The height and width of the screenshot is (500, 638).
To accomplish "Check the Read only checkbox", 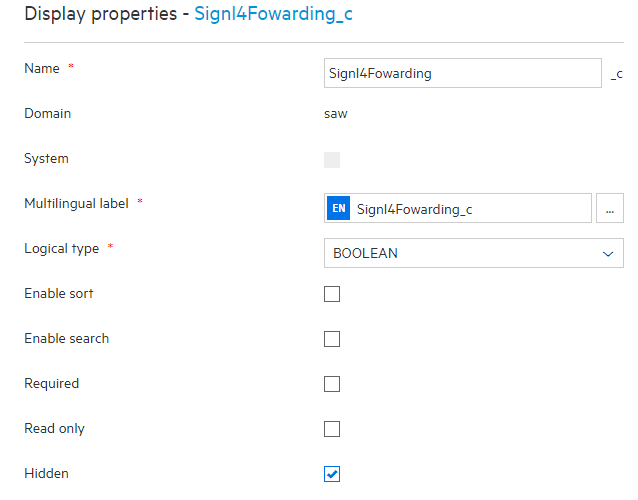I will tap(332, 429).
